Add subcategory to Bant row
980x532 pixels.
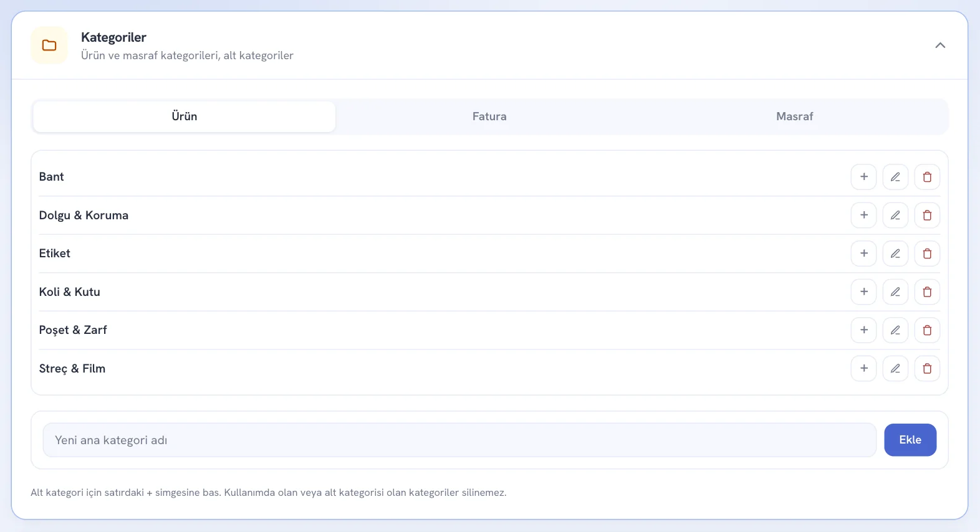(x=863, y=177)
